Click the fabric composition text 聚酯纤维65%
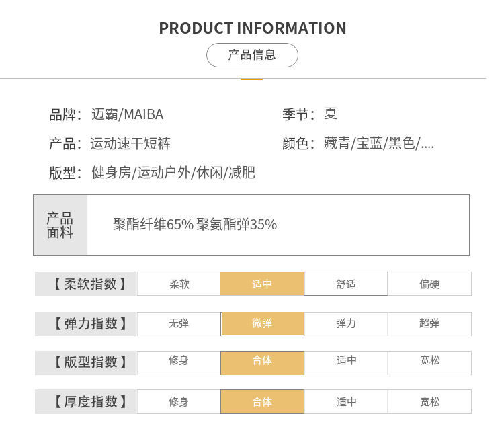Screen dimensions: 504x427 tap(153, 224)
